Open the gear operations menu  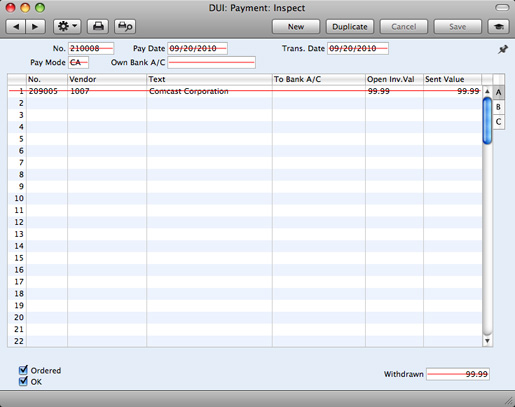(67, 27)
